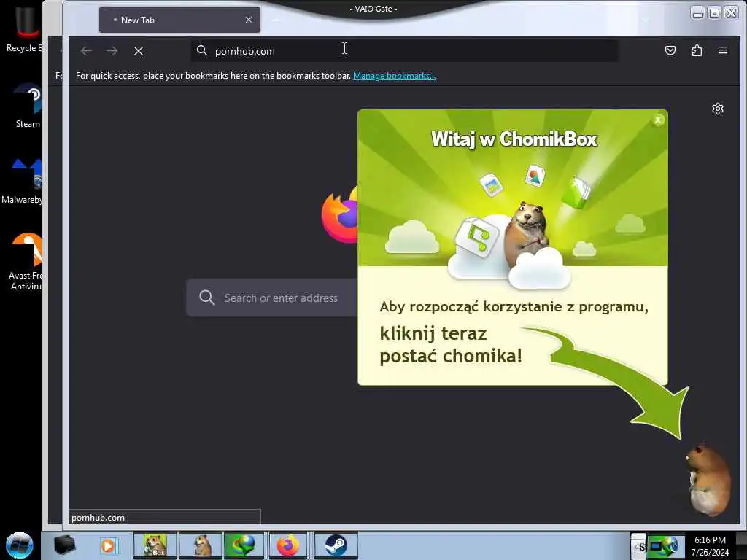
Task: Click the search magnifier in address bar
Action: [x=202, y=50]
